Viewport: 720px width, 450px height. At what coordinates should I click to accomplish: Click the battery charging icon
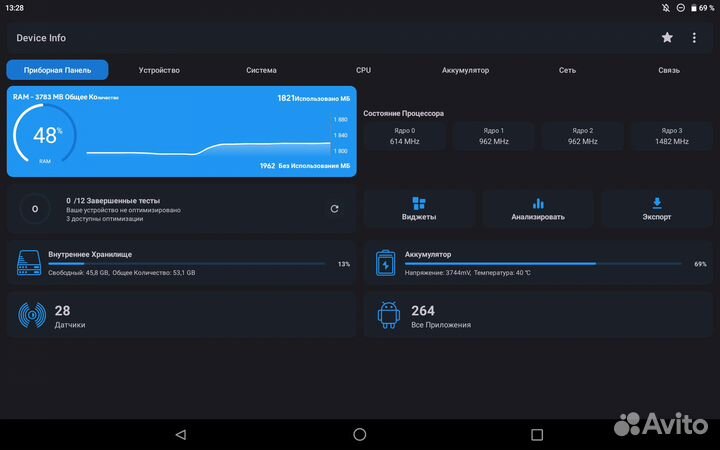tap(385, 264)
